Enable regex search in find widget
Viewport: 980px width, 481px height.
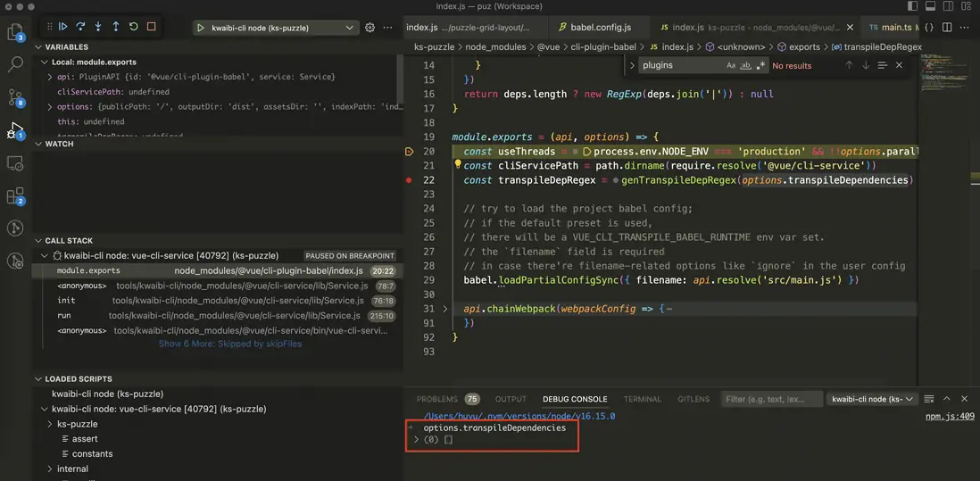pyautogui.click(x=760, y=65)
